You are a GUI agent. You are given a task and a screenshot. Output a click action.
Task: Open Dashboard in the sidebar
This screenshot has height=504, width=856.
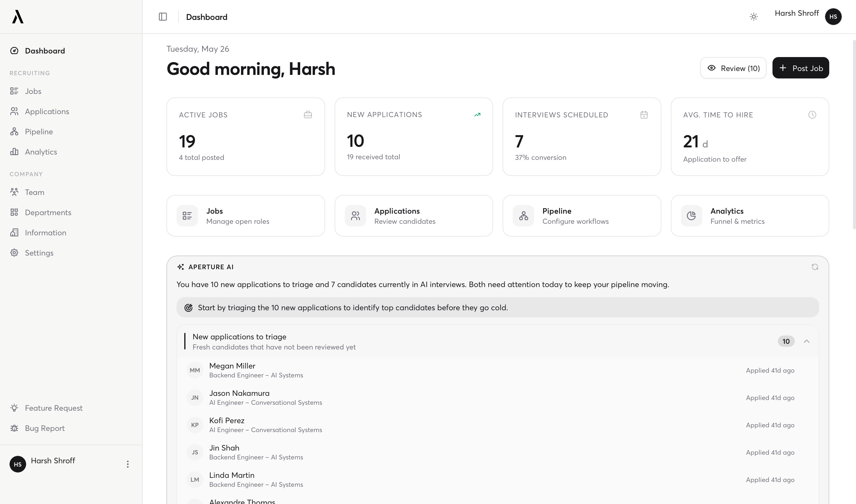pyautogui.click(x=71, y=51)
